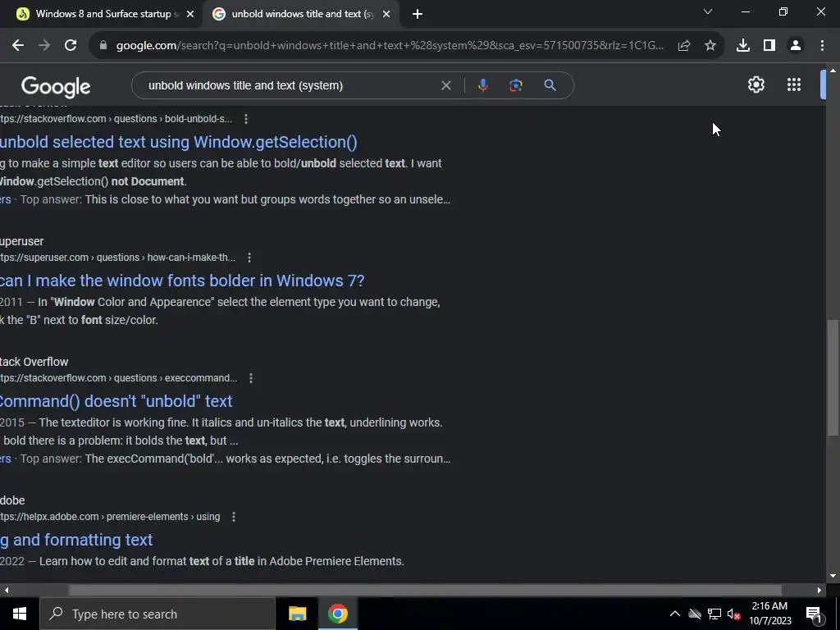Click superuser.com URL breadcrumb
Viewport: 840px width, 630px height.
(x=117, y=258)
